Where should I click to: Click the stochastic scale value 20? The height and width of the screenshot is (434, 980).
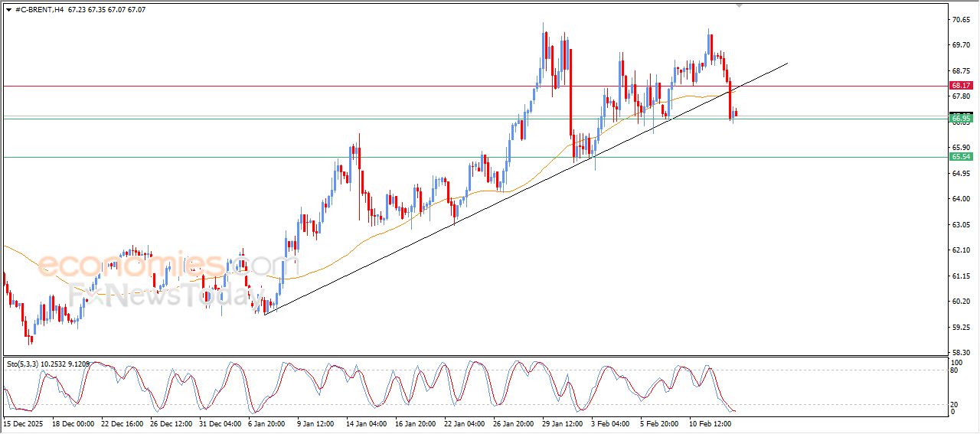954,403
